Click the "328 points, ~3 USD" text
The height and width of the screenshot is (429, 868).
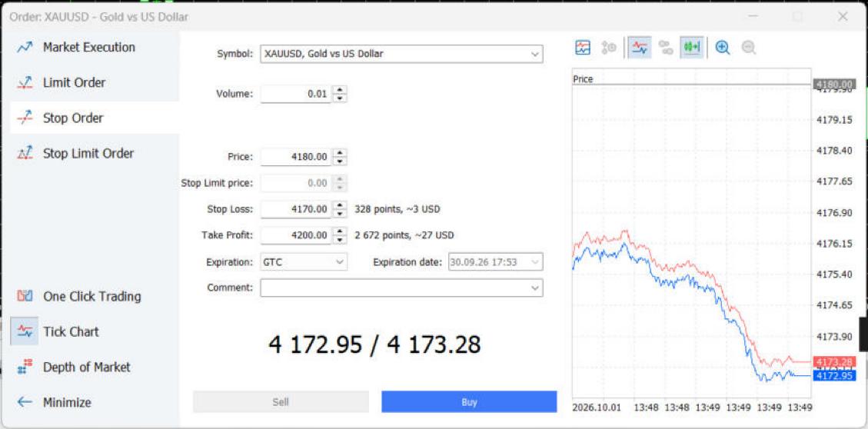pos(397,210)
